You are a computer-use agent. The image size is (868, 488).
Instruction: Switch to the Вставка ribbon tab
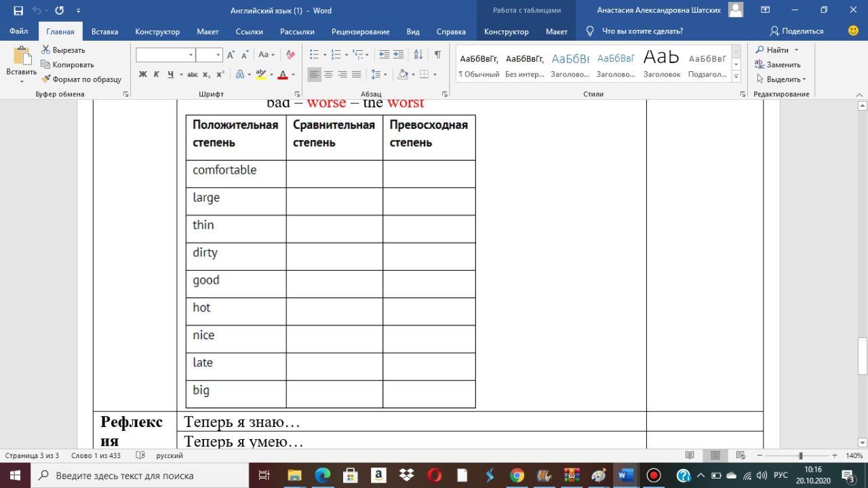point(104,31)
